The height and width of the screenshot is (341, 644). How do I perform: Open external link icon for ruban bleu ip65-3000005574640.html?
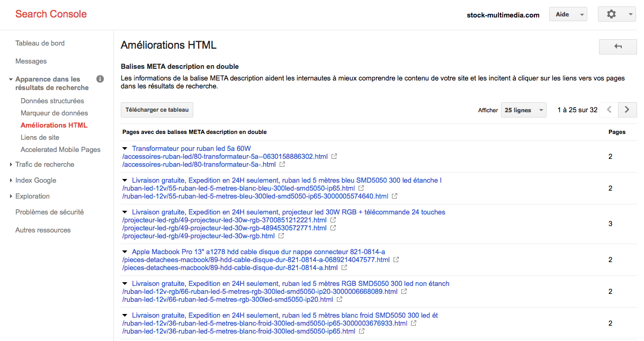click(395, 196)
